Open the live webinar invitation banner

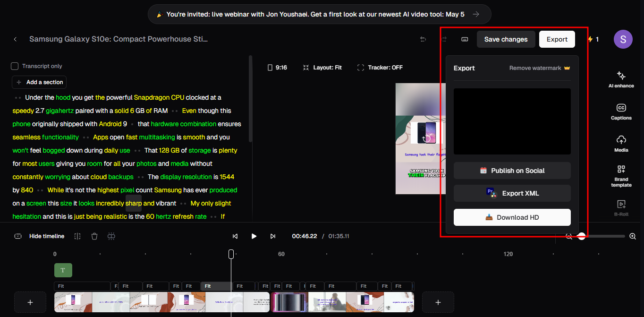pyautogui.click(x=320, y=14)
